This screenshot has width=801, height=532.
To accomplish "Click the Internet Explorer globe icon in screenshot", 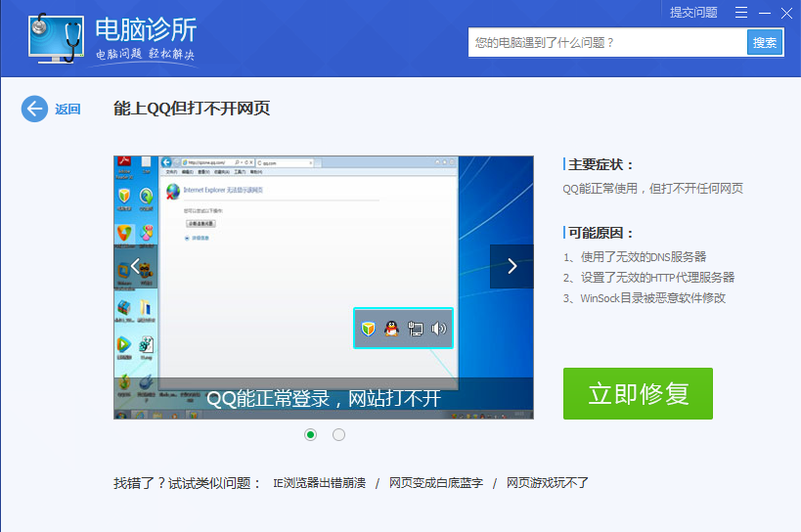I will point(173,192).
